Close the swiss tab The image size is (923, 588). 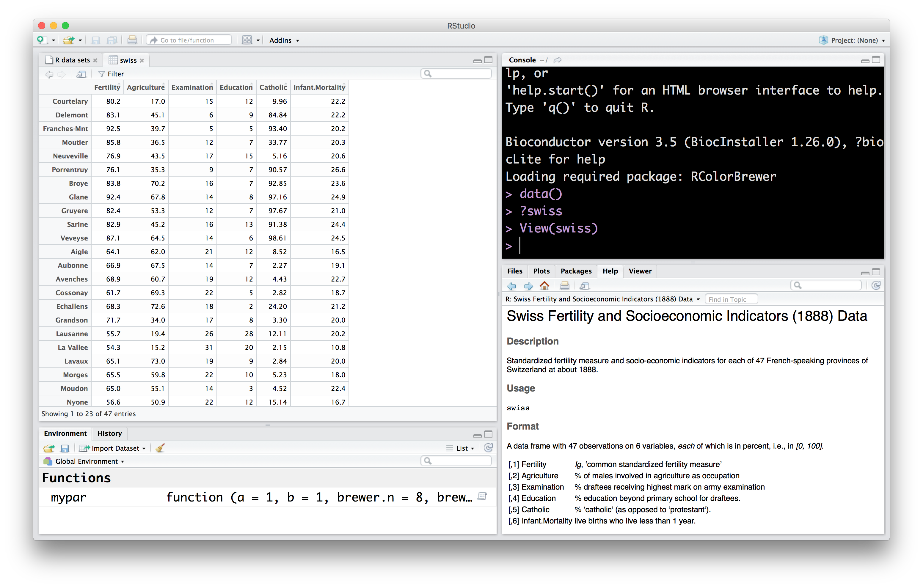(x=142, y=61)
